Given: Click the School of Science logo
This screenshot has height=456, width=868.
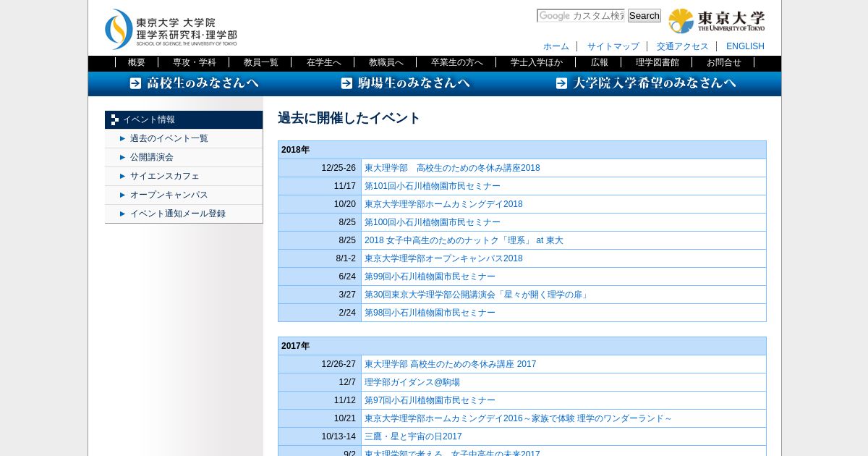Looking at the screenshot, I should (x=171, y=29).
